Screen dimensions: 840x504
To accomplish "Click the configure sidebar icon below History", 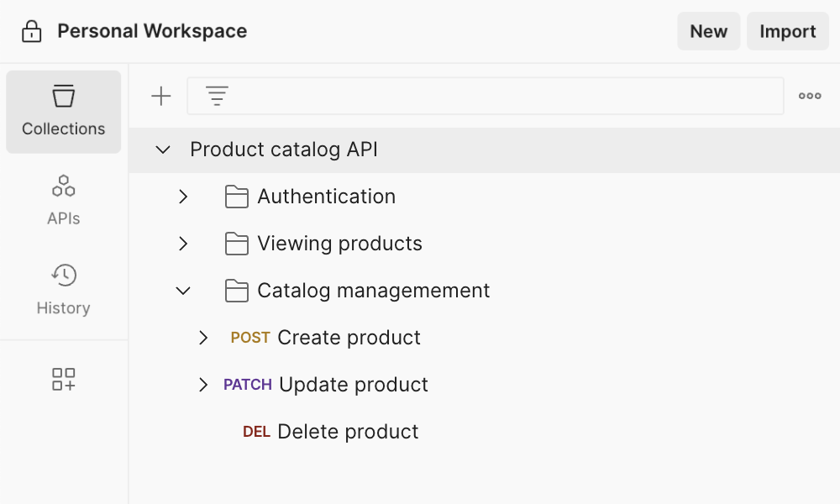I will click(63, 379).
